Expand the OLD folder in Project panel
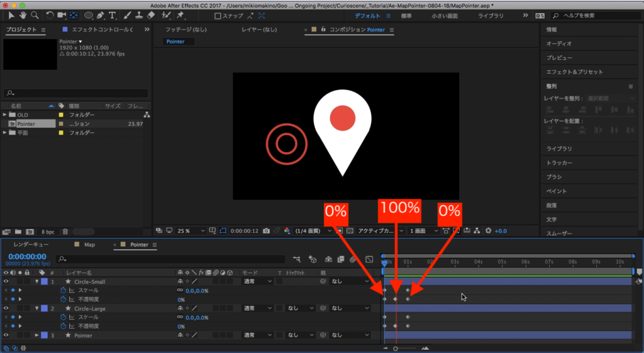Viewport: 644px width, 353px height. pos(5,115)
